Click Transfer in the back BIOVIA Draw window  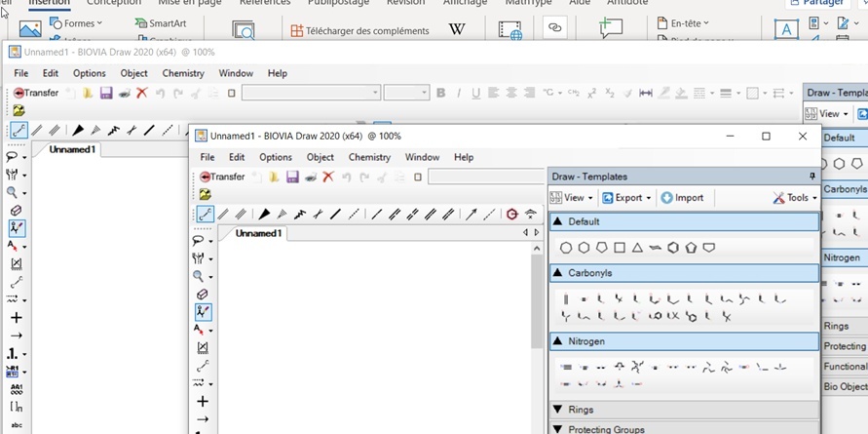click(x=36, y=93)
